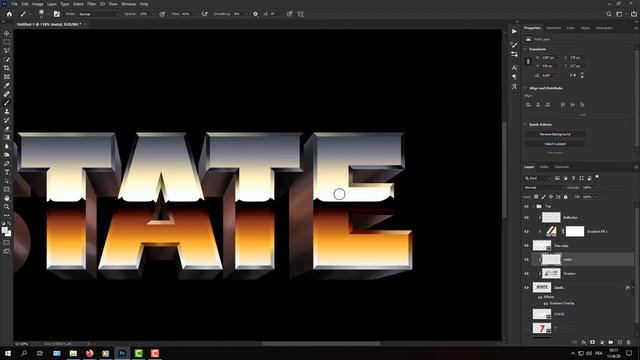The height and width of the screenshot is (360, 640).
Task: Select the Hand tool
Action: pyautogui.click(x=7, y=198)
